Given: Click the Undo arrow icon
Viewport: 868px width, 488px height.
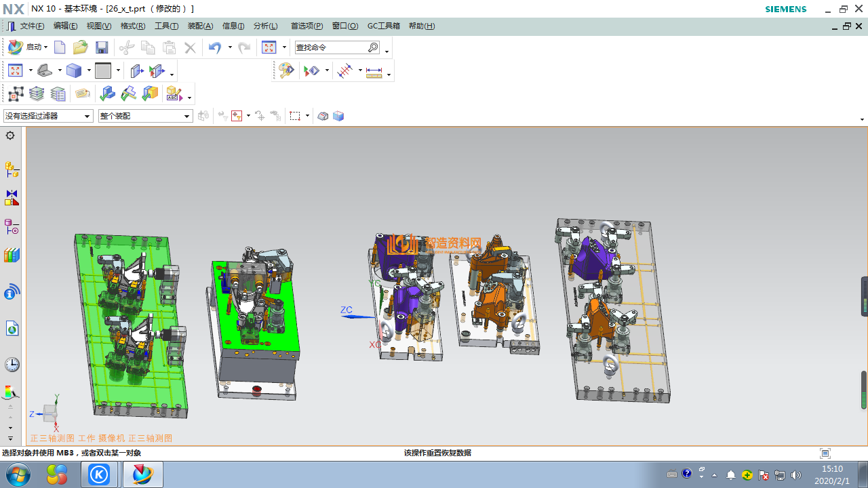Looking at the screenshot, I should click(215, 47).
